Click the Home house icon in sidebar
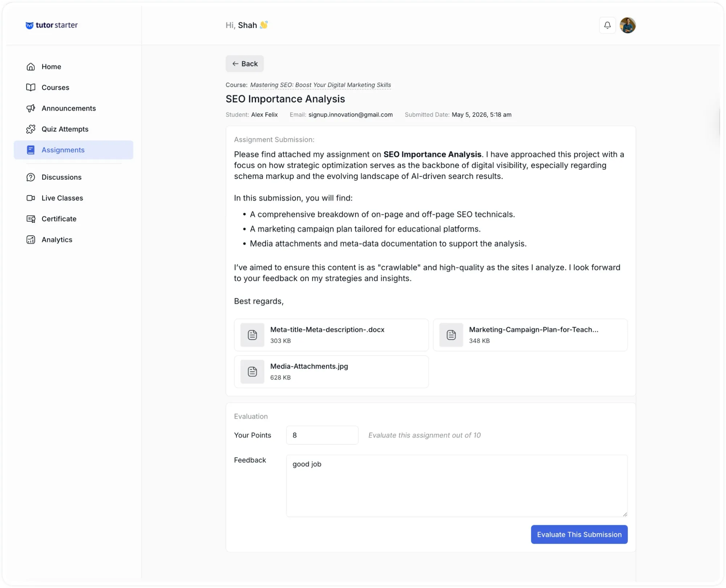726x588 pixels. [x=31, y=67]
